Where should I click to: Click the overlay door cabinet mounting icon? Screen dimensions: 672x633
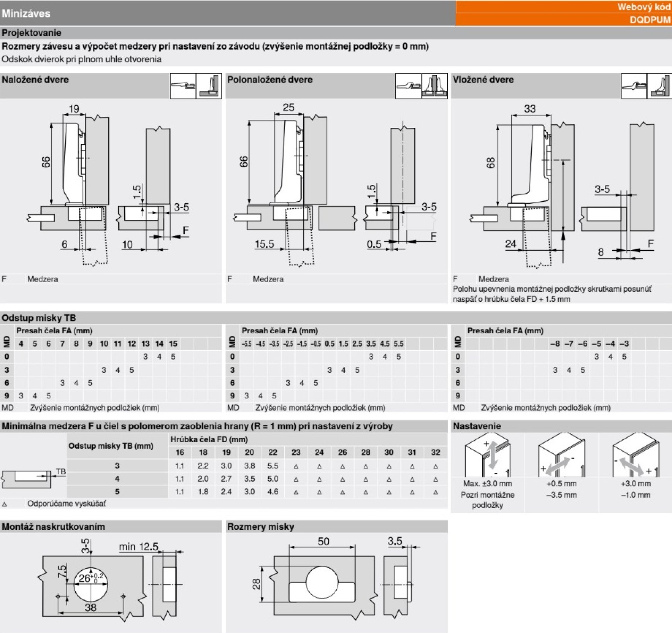[209, 86]
